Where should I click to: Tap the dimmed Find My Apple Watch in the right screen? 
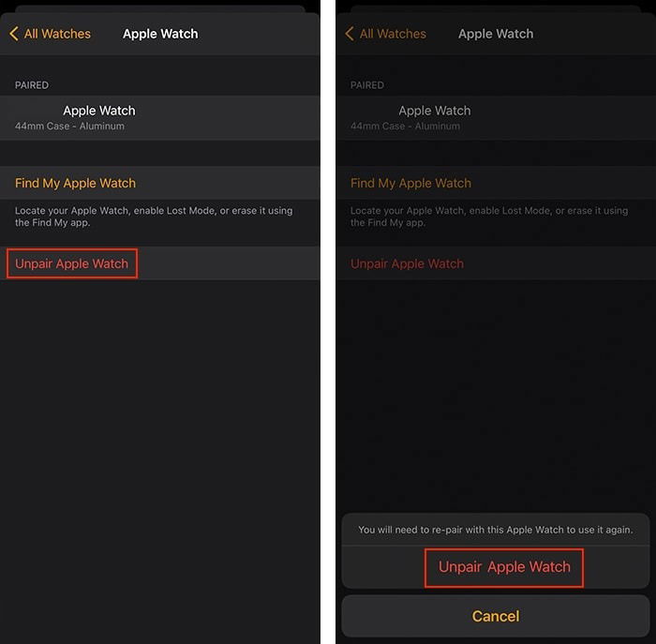(496, 183)
